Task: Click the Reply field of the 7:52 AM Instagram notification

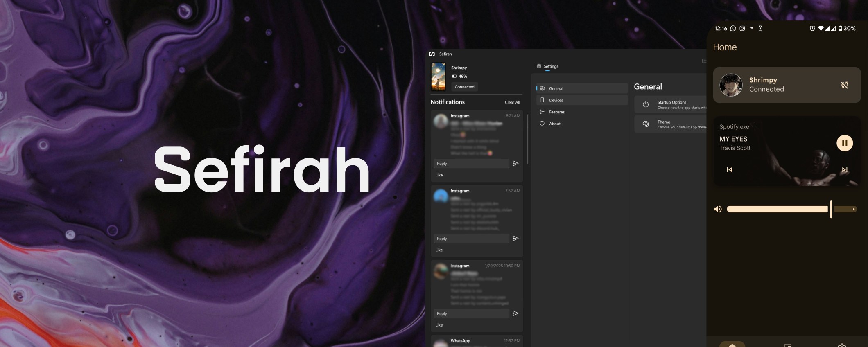Action: click(471, 239)
